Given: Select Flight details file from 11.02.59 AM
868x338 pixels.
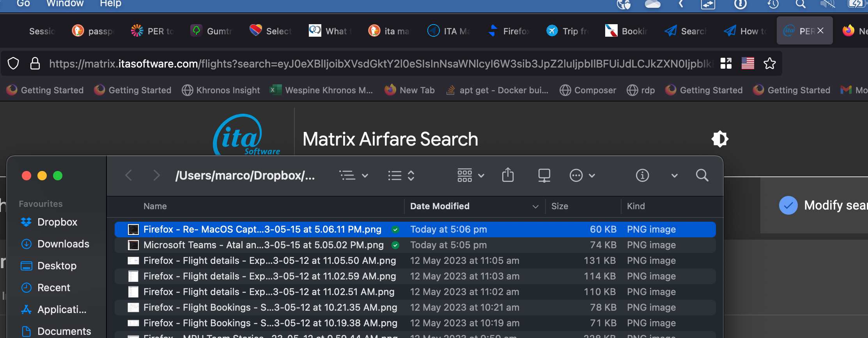Looking at the screenshot, I should pos(415,276).
